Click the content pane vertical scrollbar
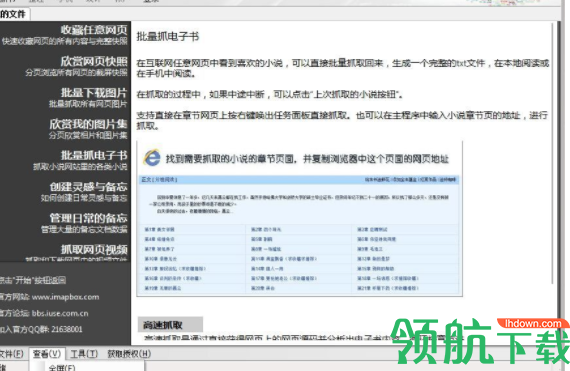 553,153
